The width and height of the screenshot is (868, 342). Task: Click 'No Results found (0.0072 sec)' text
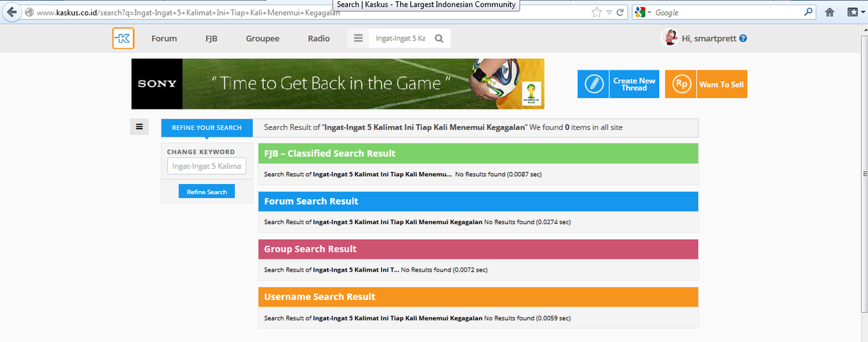[444, 270]
